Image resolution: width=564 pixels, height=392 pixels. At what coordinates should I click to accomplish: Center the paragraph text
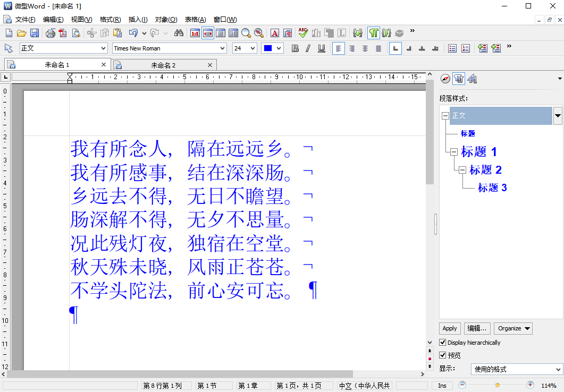click(365, 48)
